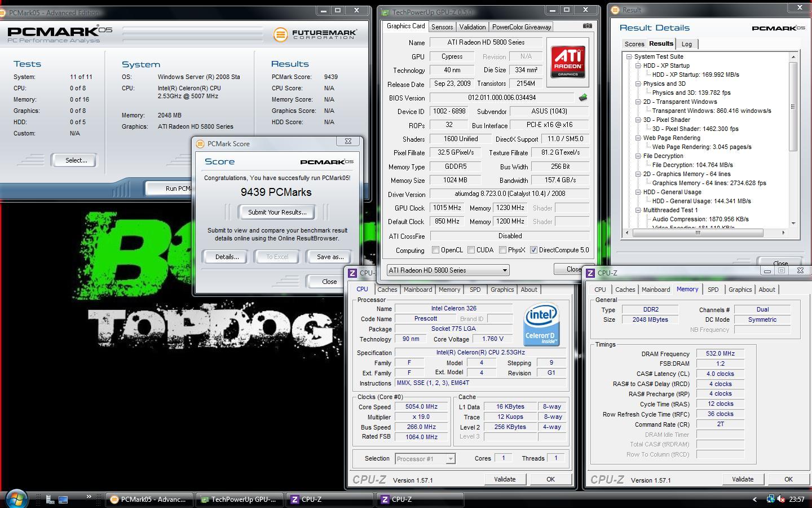Click the Save as button
This screenshot has width=812, height=508.
(330, 257)
